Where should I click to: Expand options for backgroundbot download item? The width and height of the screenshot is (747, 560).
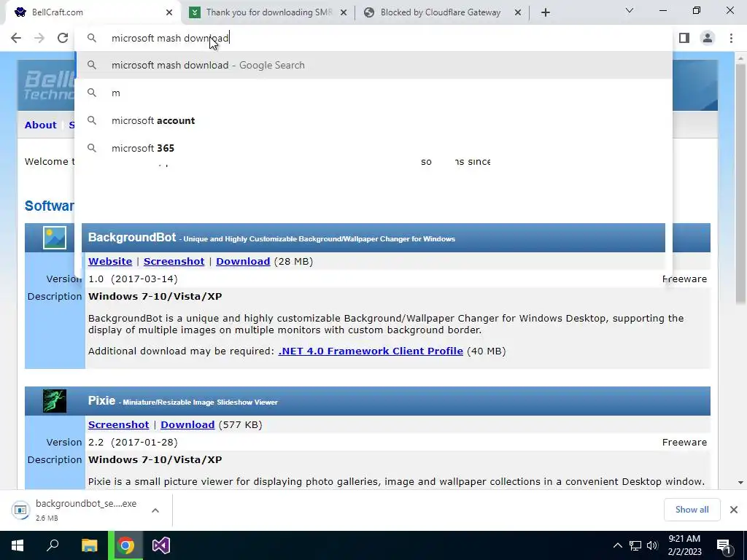click(x=155, y=510)
